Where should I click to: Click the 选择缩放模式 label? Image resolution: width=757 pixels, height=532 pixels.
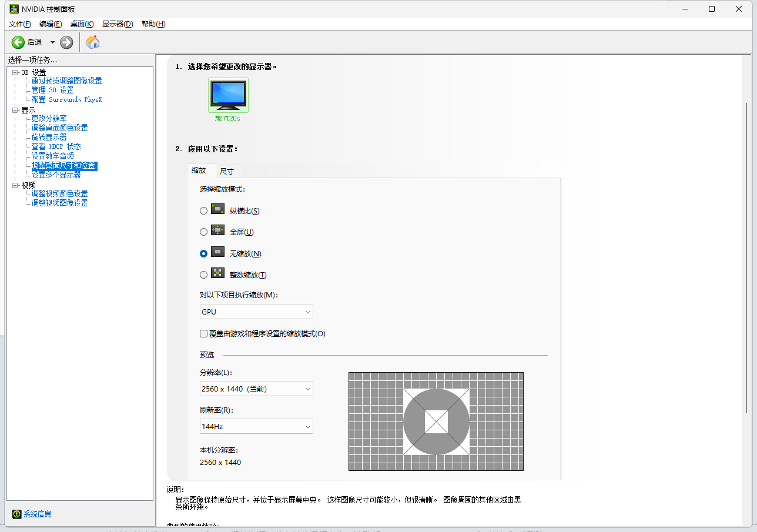pos(222,189)
